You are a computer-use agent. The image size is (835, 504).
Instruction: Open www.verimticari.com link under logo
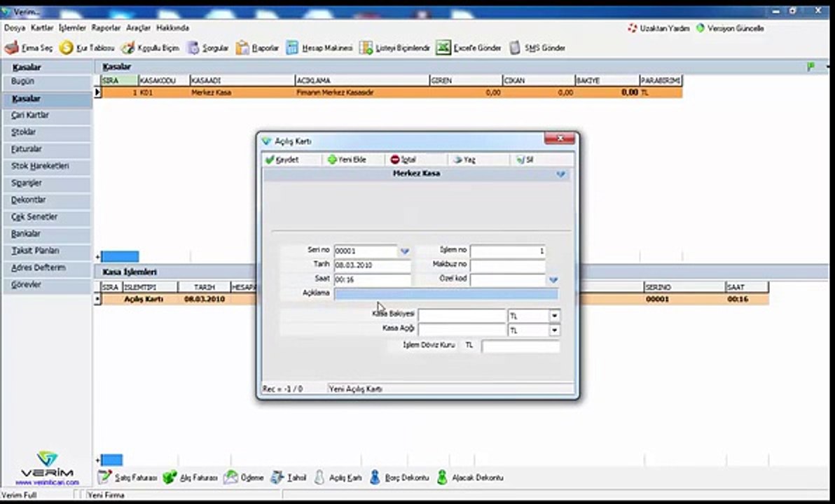click(47, 483)
